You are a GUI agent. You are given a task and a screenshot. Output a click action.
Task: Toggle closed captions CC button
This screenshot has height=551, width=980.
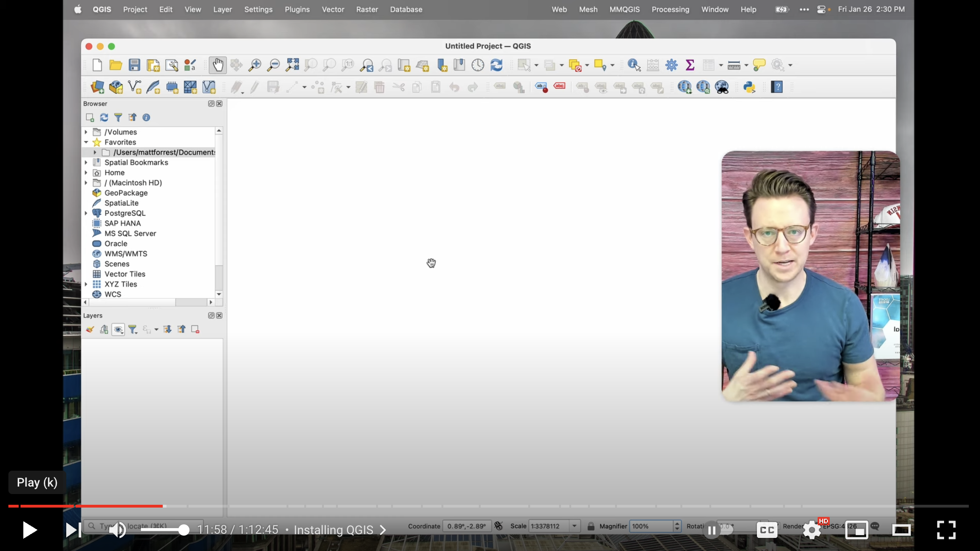tap(767, 530)
